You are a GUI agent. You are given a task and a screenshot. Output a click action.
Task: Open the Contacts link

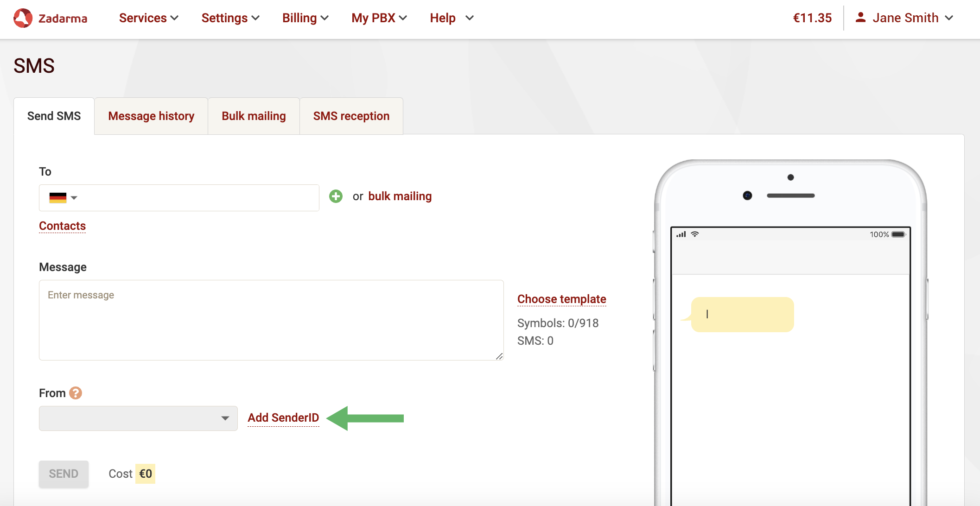point(63,225)
